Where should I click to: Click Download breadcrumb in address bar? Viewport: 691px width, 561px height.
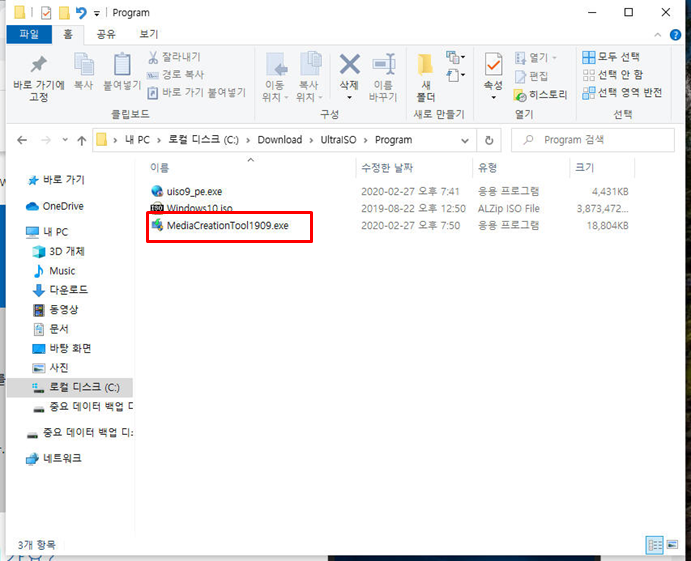[280, 140]
